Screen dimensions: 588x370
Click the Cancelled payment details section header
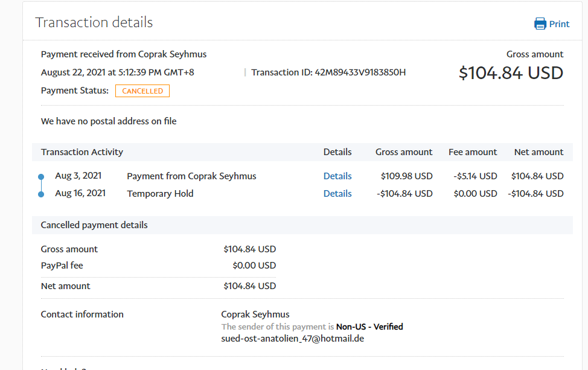pyautogui.click(x=94, y=225)
